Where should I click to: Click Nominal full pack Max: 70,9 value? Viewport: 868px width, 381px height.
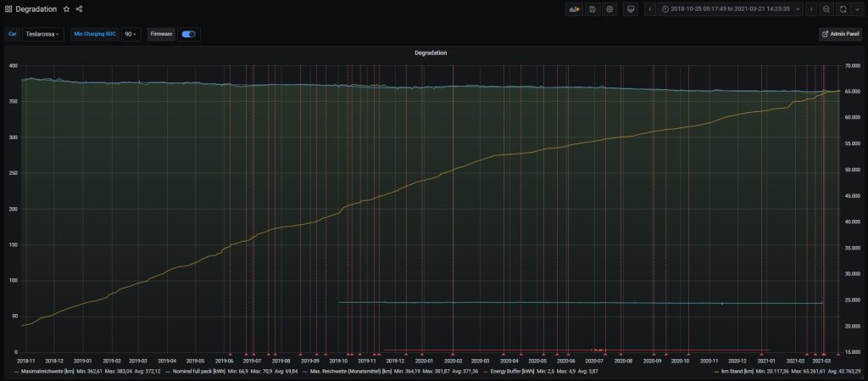coord(262,371)
